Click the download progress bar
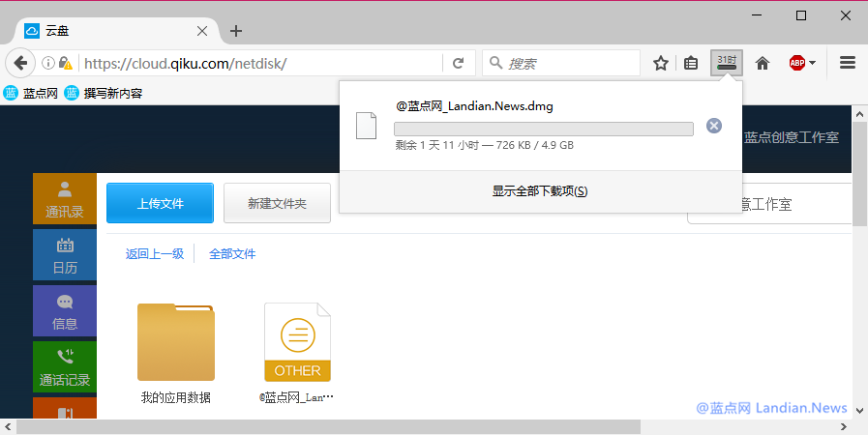868x435 pixels. [543, 130]
